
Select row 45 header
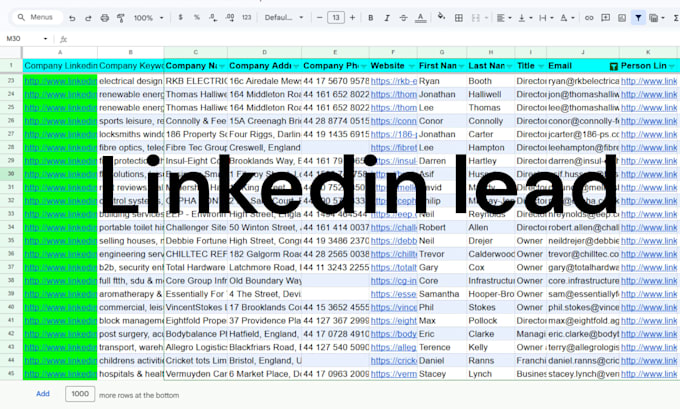pyautogui.click(x=11, y=373)
